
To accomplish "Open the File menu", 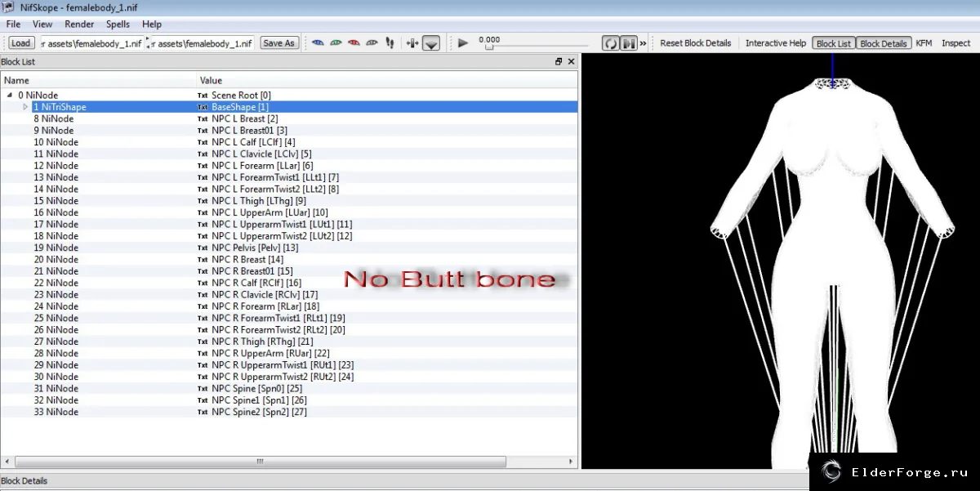I will (x=13, y=25).
